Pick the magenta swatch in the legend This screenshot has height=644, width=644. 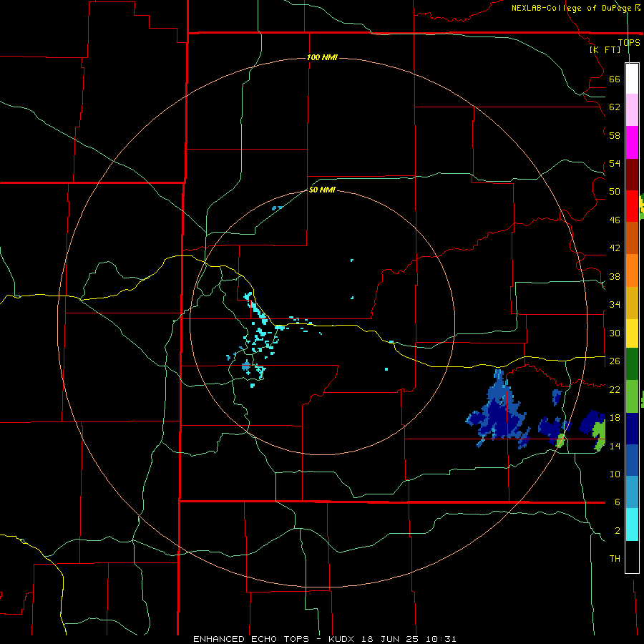(x=632, y=142)
